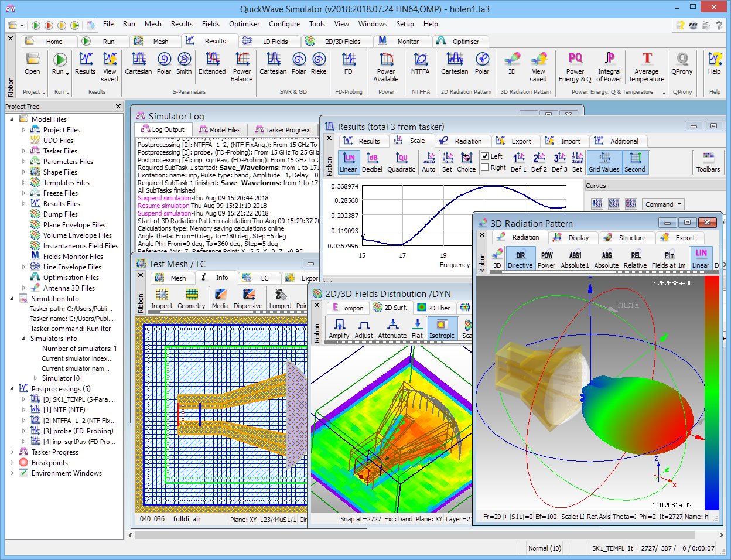Toggle Grid Values in Results window
The width and height of the screenshot is (731, 560).
(604, 162)
